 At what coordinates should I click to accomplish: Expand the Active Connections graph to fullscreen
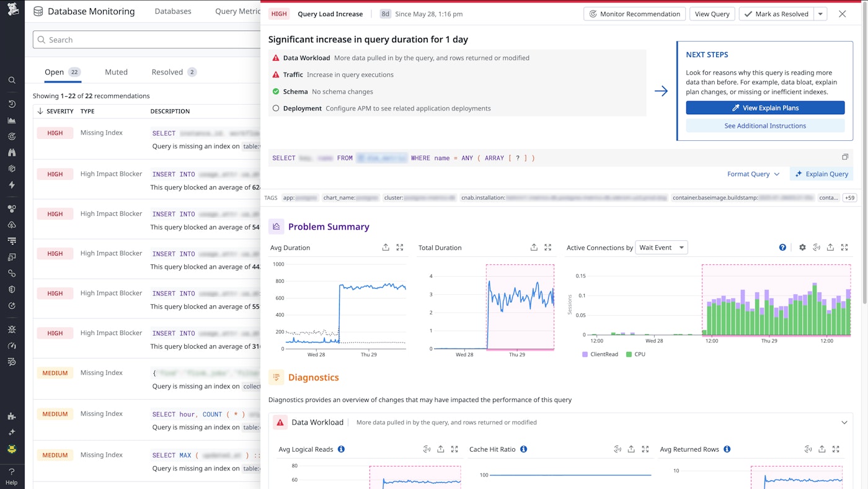844,248
